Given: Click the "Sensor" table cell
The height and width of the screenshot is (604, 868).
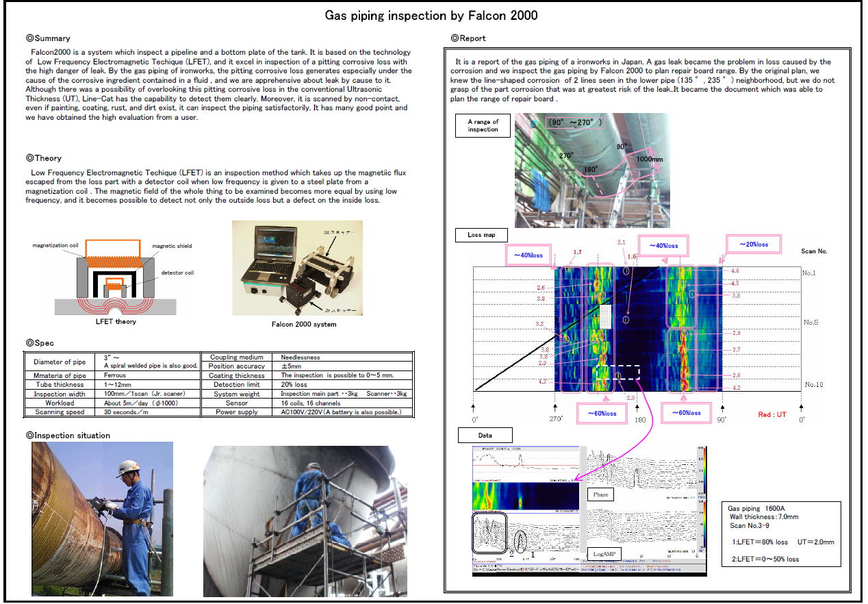Looking at the screenshot, I should click(236, 403).
